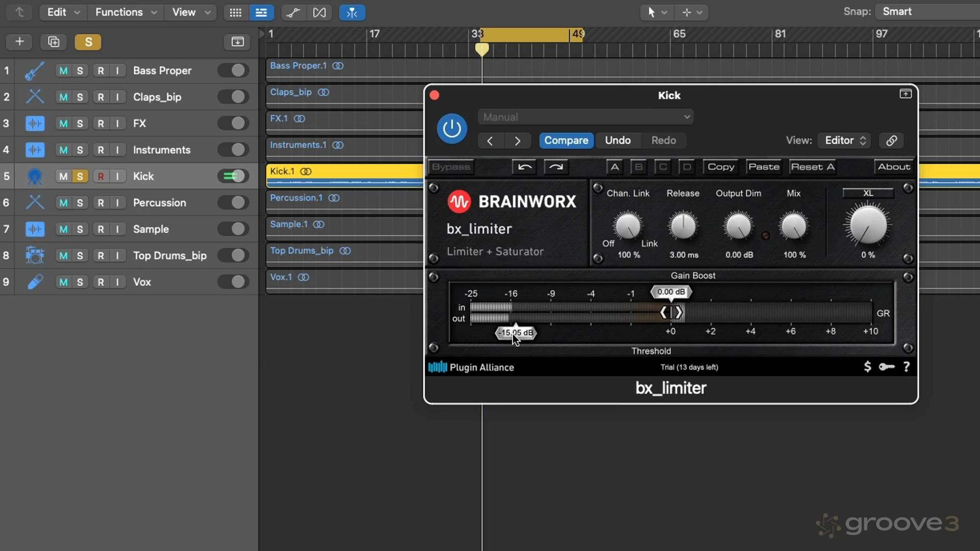Click the Threshold slider handle at -15.05 dB

[516, 333]
